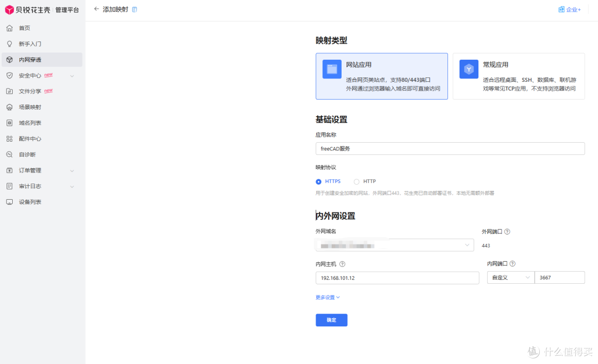Click the 贝锐花生壳 logo icon

point(9,10)
